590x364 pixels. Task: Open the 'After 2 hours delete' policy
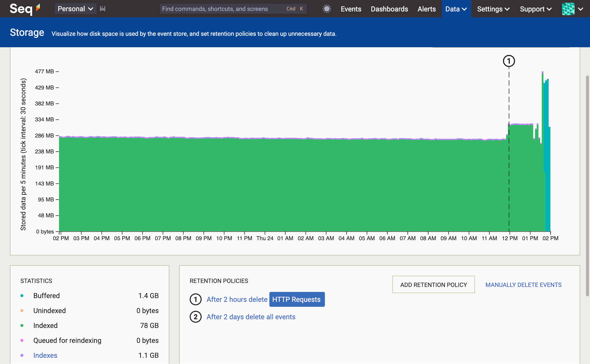click(x=237, y=299)
